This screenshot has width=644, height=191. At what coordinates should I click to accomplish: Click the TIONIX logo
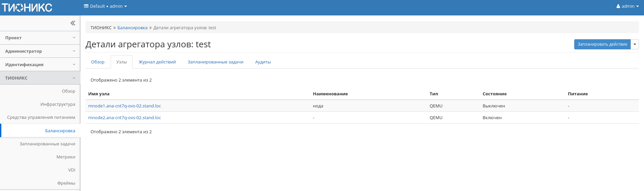point(27,7)
